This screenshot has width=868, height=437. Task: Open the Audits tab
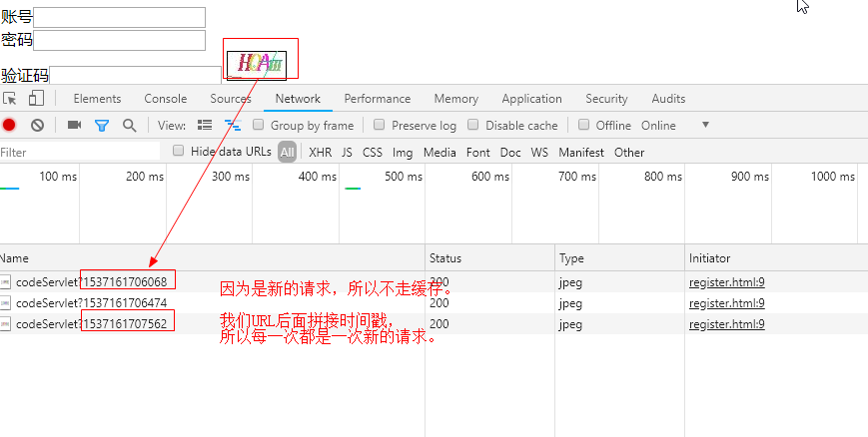(x=668, y=99)
